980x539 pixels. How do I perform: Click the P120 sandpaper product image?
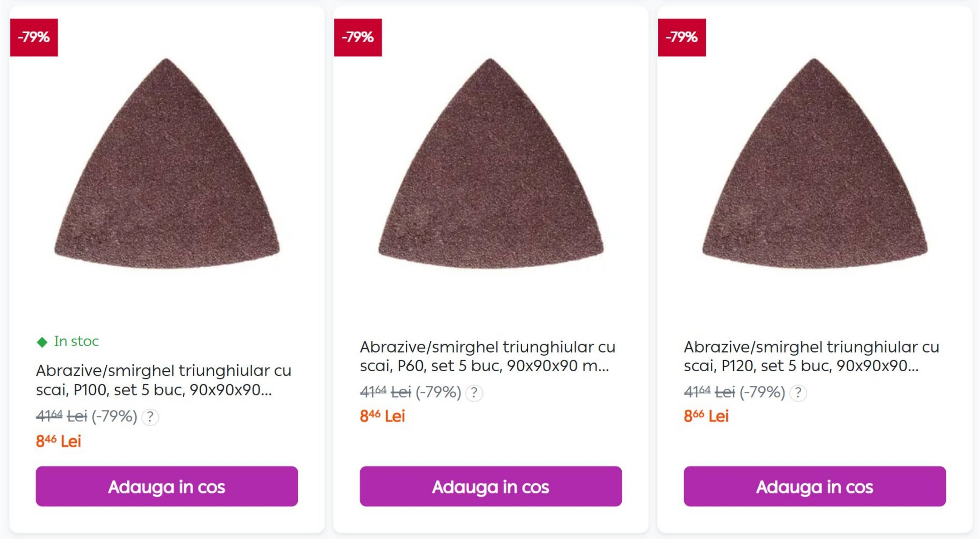tap(815, 167)
